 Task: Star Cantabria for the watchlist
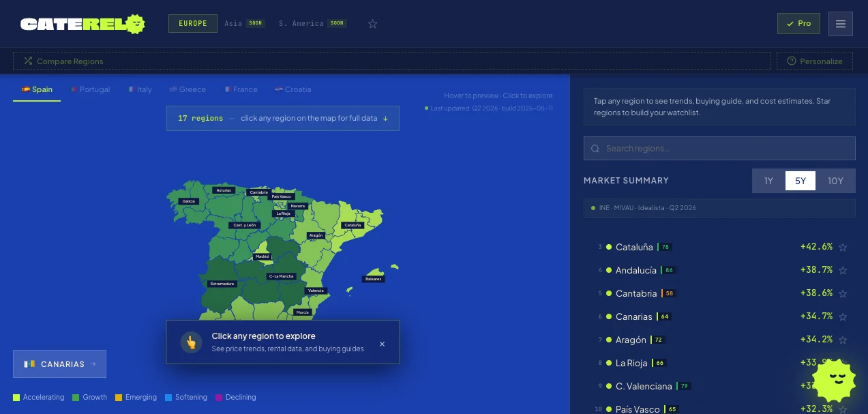tap(843, 294)
